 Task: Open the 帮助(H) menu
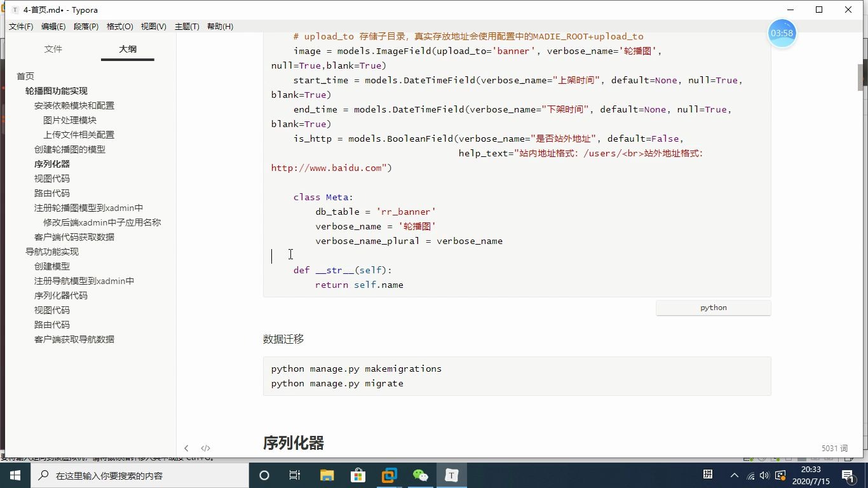[220, 26]
